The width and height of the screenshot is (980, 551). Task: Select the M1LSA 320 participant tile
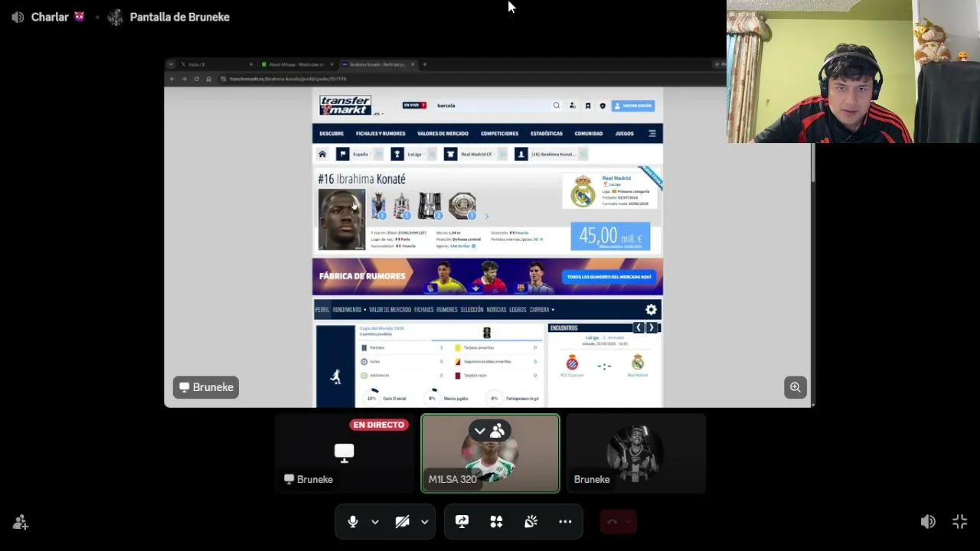point(490,453)
